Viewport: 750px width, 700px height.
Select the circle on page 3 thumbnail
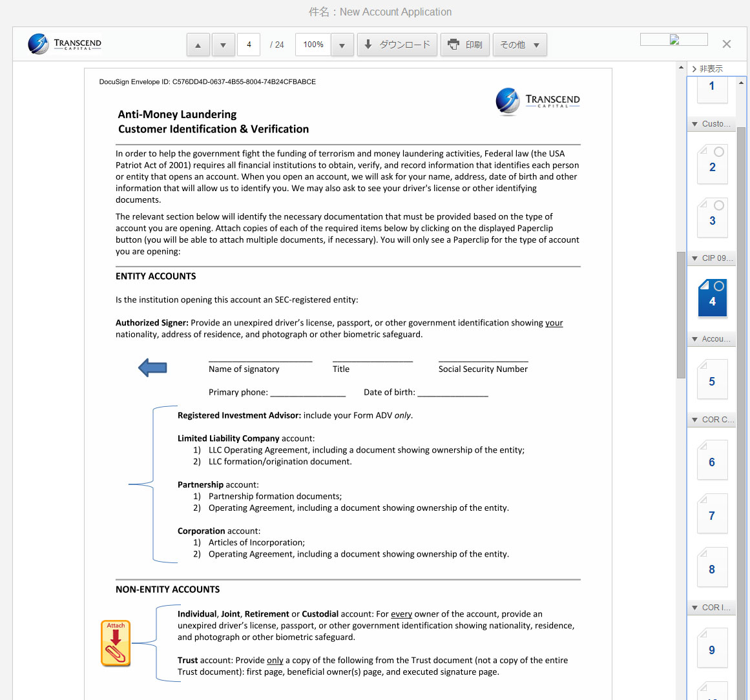tap(719, 205)
